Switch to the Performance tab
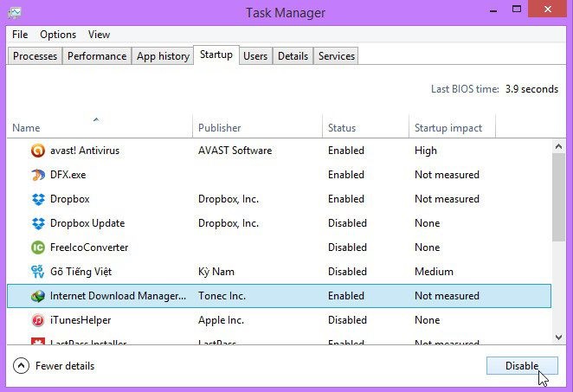This screenshot has height=392, width=573. click(x=97, y=56)
